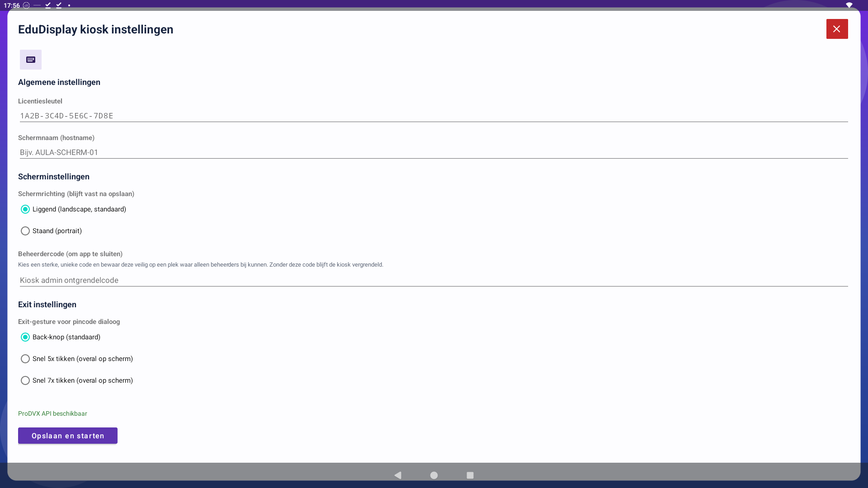Screen dimensions: 868x488
Task: Focus the Kiosk admin ontgrendelcode field
Action: [434, 280]
